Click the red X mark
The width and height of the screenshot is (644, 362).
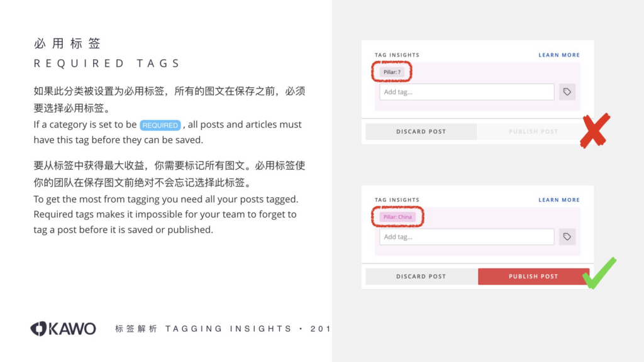click(x=594, y=130)
